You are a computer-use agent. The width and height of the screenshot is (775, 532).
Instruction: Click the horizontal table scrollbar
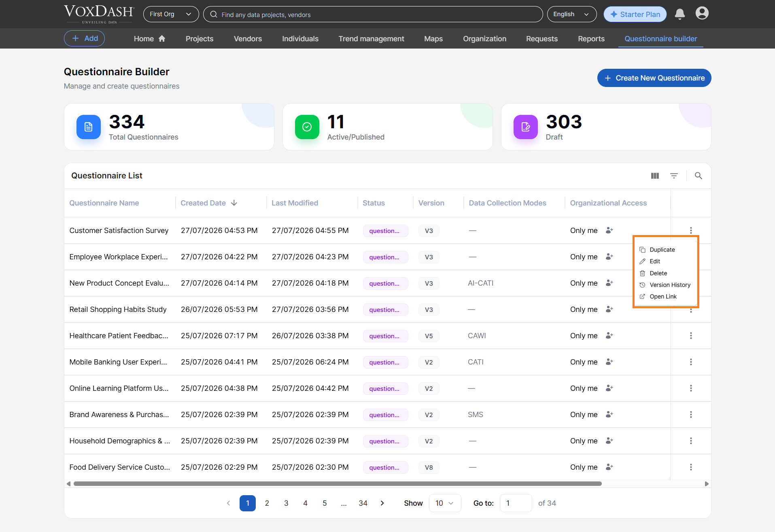(x=338, y=484)
